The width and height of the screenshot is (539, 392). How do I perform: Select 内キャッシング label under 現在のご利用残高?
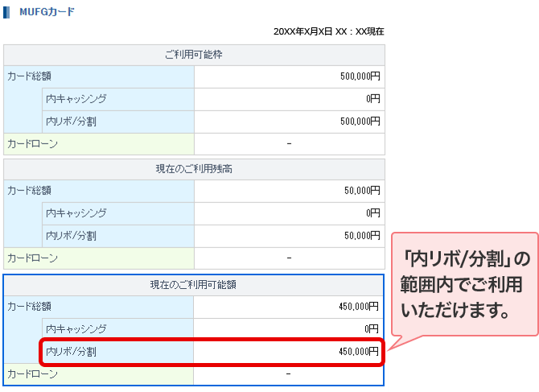76,213
